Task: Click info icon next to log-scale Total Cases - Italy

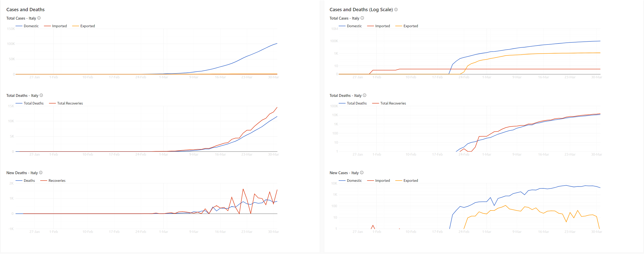Action: (x=362, y=18)
